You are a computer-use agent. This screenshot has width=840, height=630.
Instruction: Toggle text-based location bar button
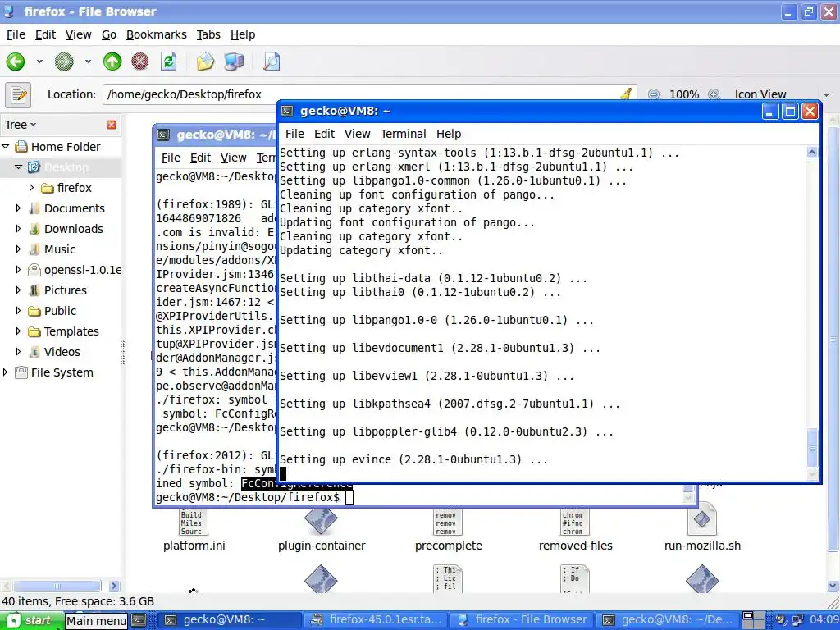pos(18,95)
